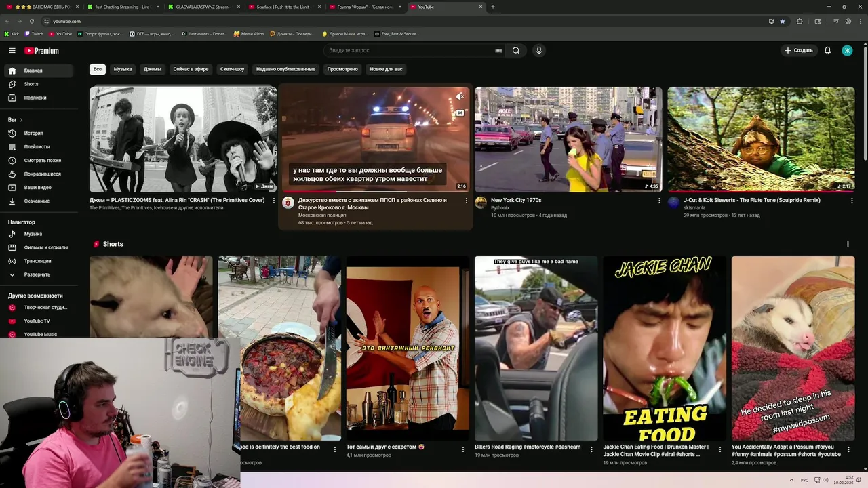Open Chrome three-dot menu
This screenshot has height=488, width=868.
tap(861, 21)
